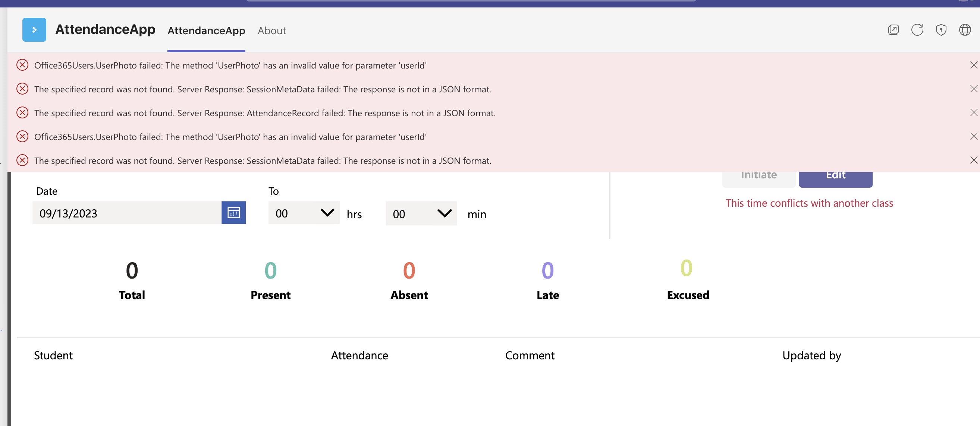The height and width of the screenshot is (426, 980).
Task: Dismiss the first Office365Users.UserPhoto error banner
Action: tap(974, 65)
